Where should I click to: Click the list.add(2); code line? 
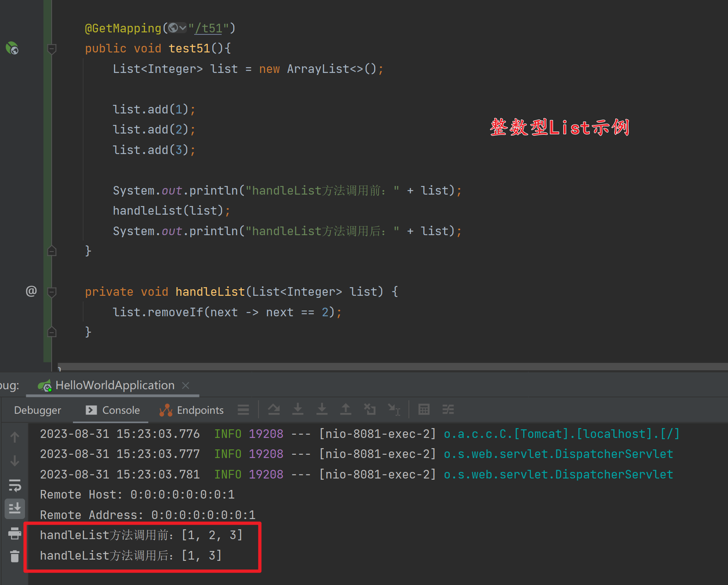(154, 129)
